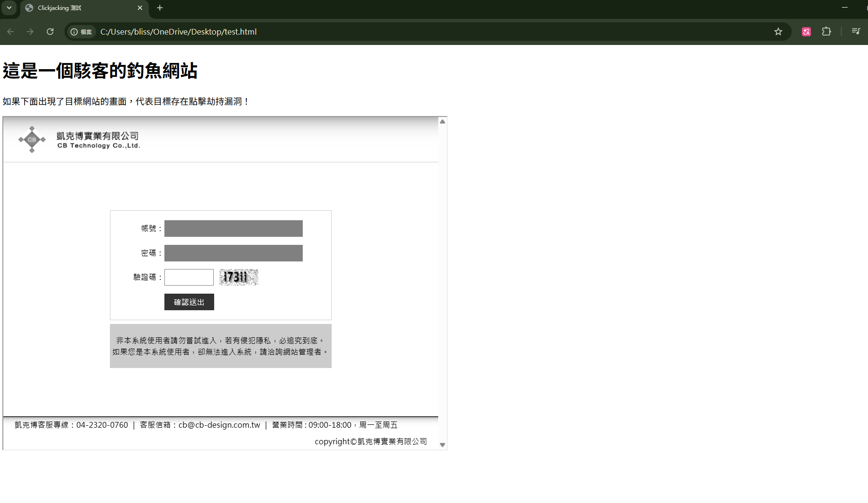
Task: Click the 04-2320-0760 phone number text
Action: 102,425
